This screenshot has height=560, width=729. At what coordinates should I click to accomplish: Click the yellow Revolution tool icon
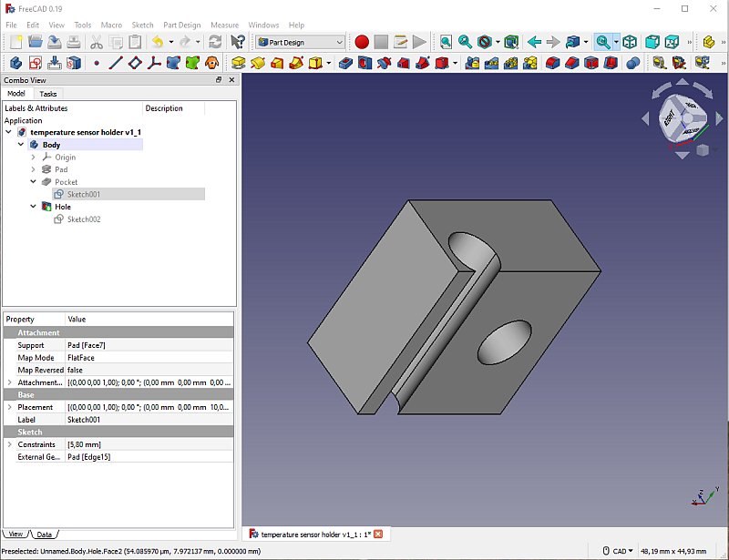(258, 63)
